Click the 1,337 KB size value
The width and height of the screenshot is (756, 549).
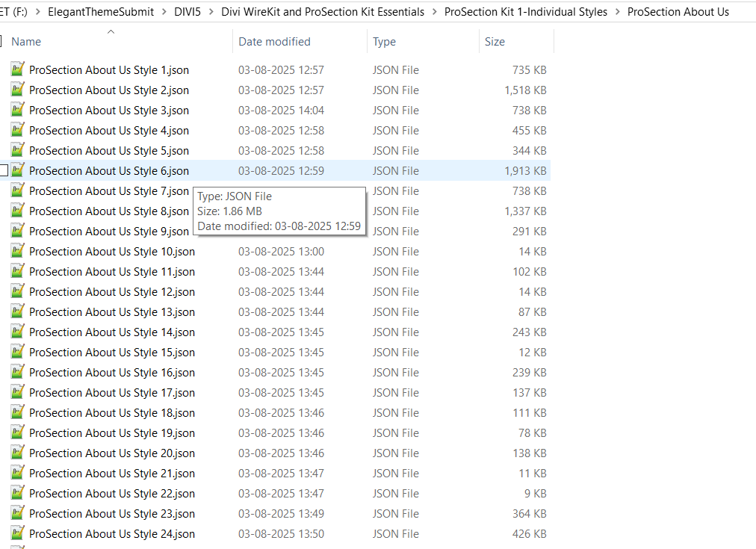[525, 211]
